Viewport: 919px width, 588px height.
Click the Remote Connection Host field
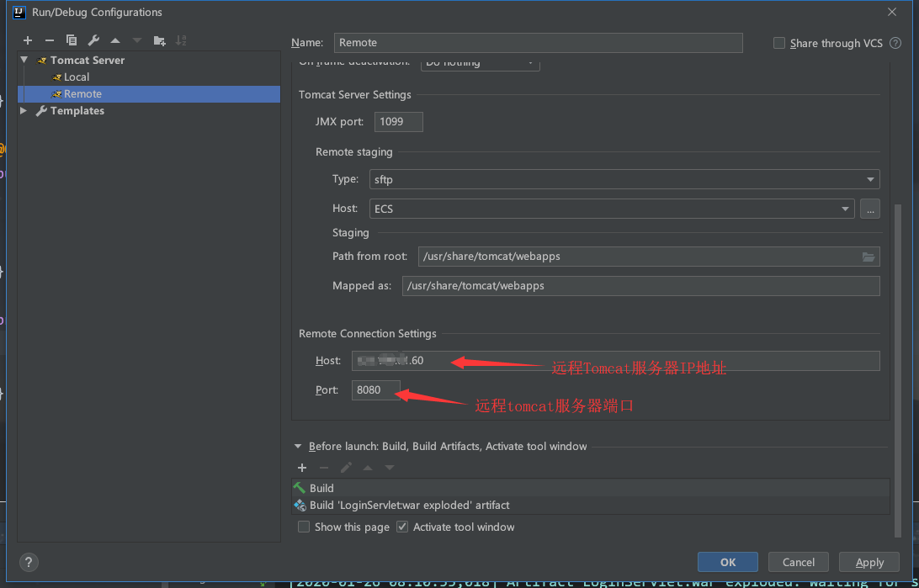pyautogui.click(x=615, y=361)
